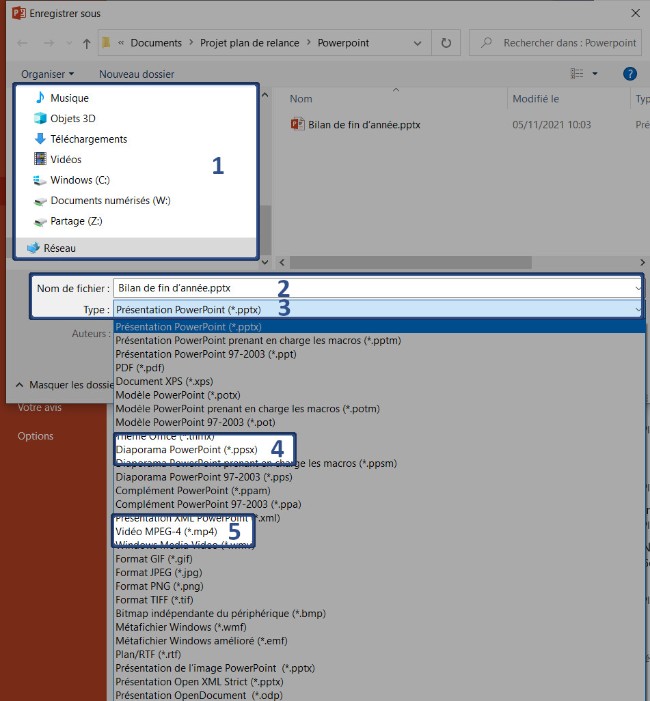This screenshot has height=701, width=650.
Task: Choose Diaporama PowerPoint 97-2003 (*.pps)
Action: 204,477
